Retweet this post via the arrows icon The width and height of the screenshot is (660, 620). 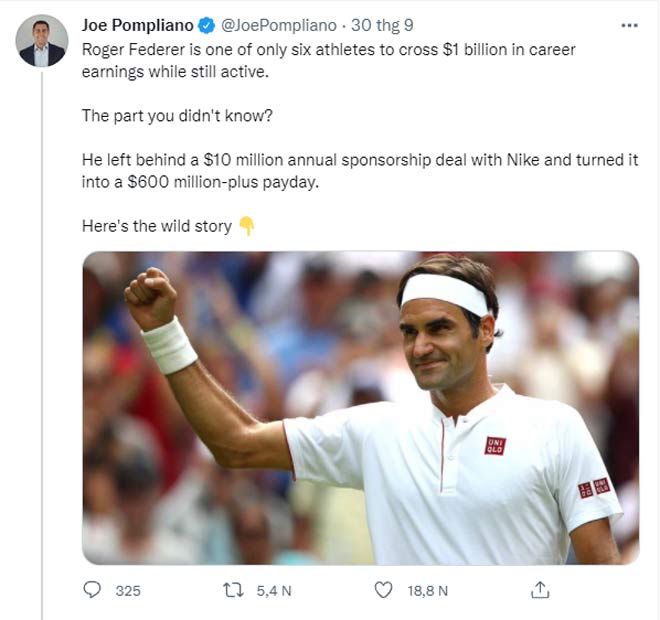click(x=233, y=590)
